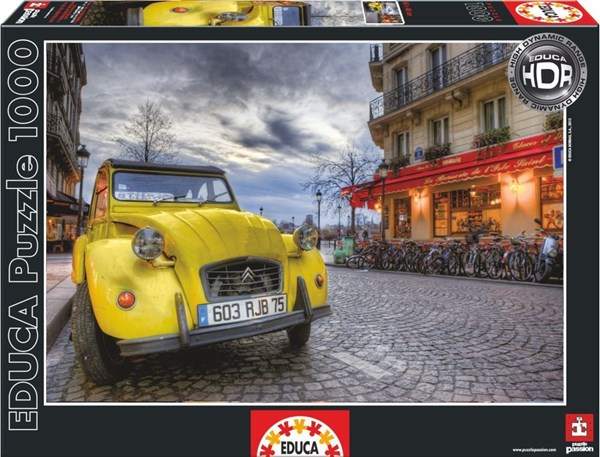Select the iron balcony on the building

click(x=440, y=83)
